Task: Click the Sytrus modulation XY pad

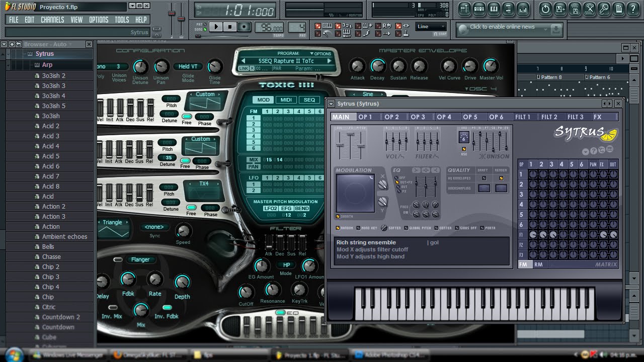Action: (355, 193)
